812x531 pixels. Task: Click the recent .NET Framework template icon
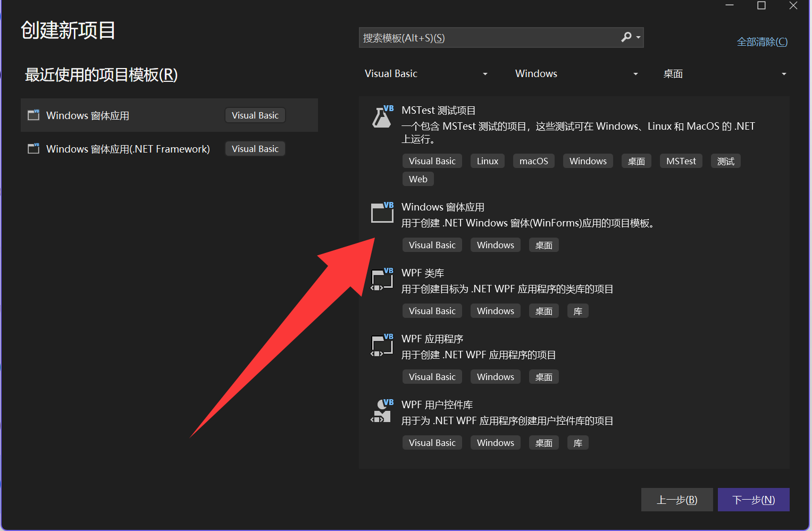point(34,148)
